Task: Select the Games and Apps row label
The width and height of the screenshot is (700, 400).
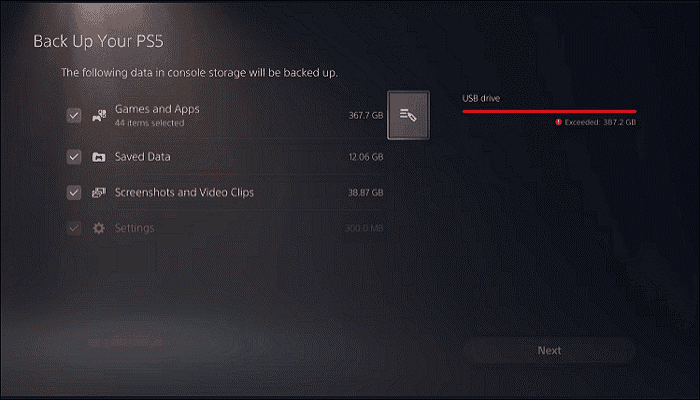Action: (157, 109)
